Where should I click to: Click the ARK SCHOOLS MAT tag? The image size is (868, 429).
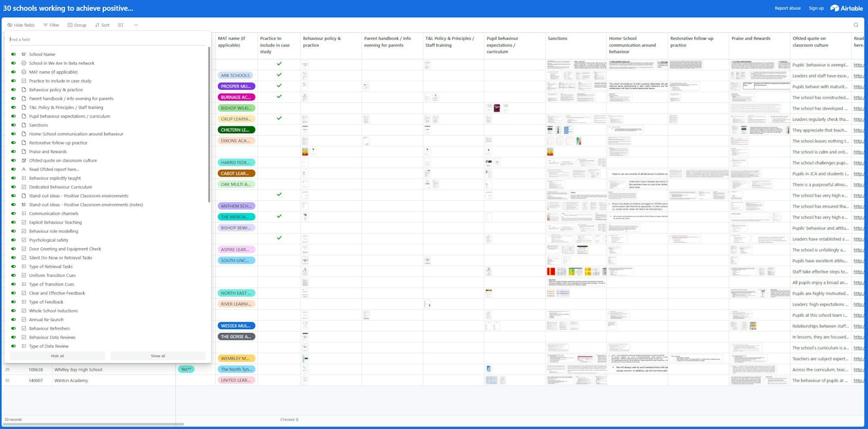(235, 76)
